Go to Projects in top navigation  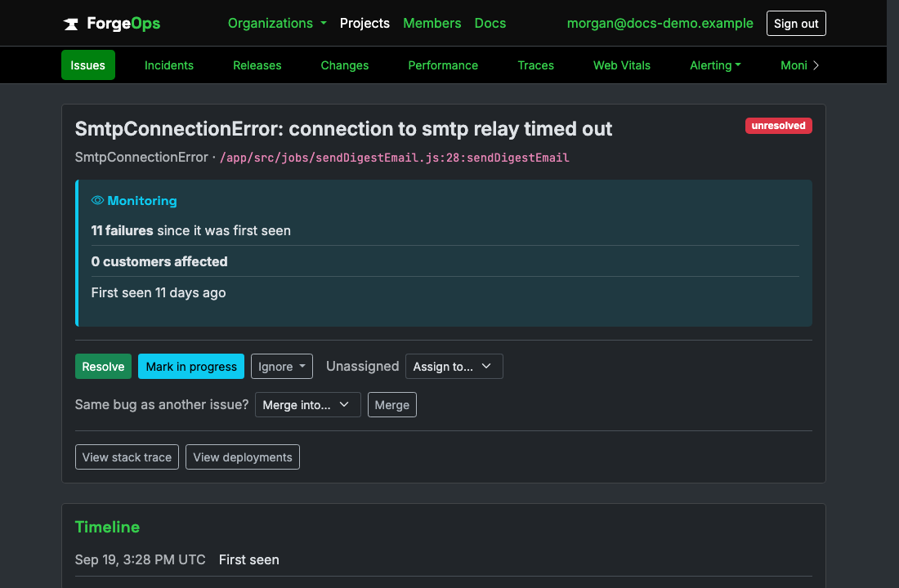click(365, 24)
